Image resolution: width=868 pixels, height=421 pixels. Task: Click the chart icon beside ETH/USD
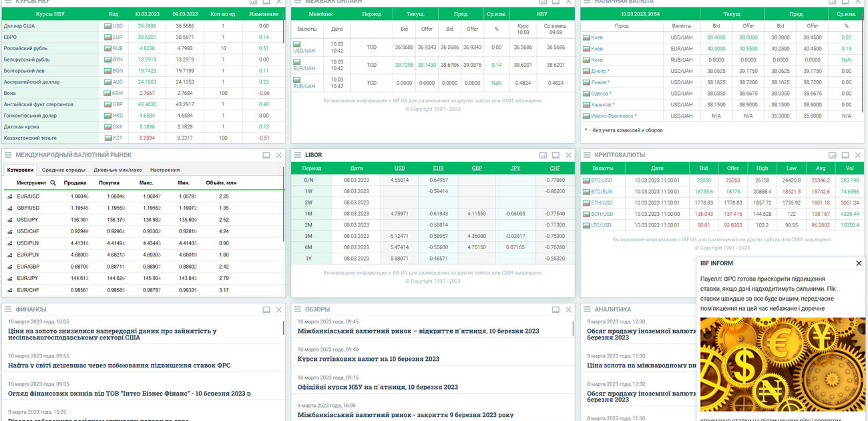(587, 203)
